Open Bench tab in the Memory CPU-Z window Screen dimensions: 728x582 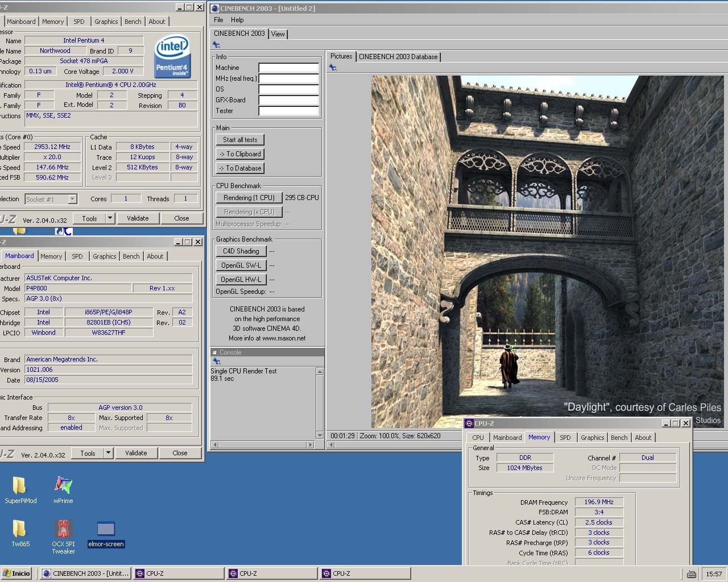(619, 438)
